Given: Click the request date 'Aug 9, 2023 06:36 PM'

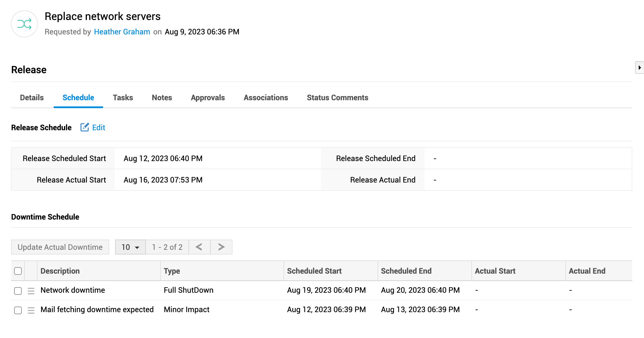Looking at the screenshot, I should coord(202,32).
